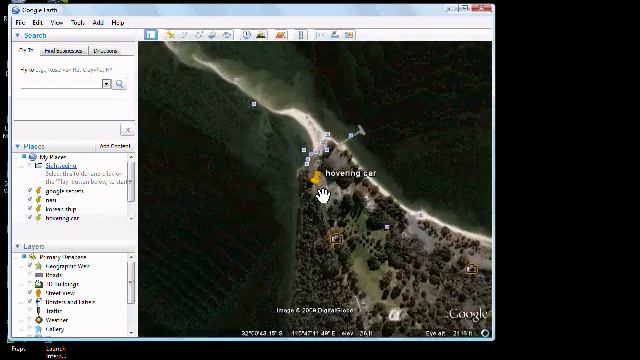The height and width of the screenshot is (360, 640).
Task: Open the search history dropdown arrow
Action: (x=106, y=84)
